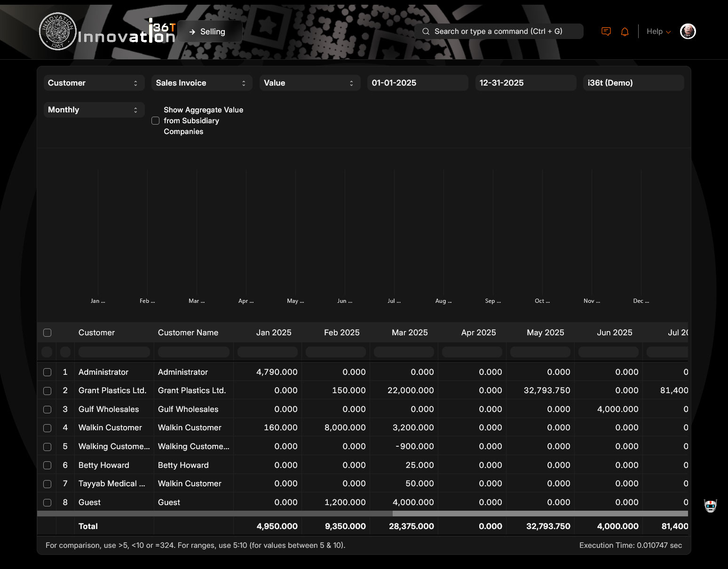Expand the Sales Invoice dropdown
The width and height of the screenshot is (728, 569).
[x=201, y=83]
